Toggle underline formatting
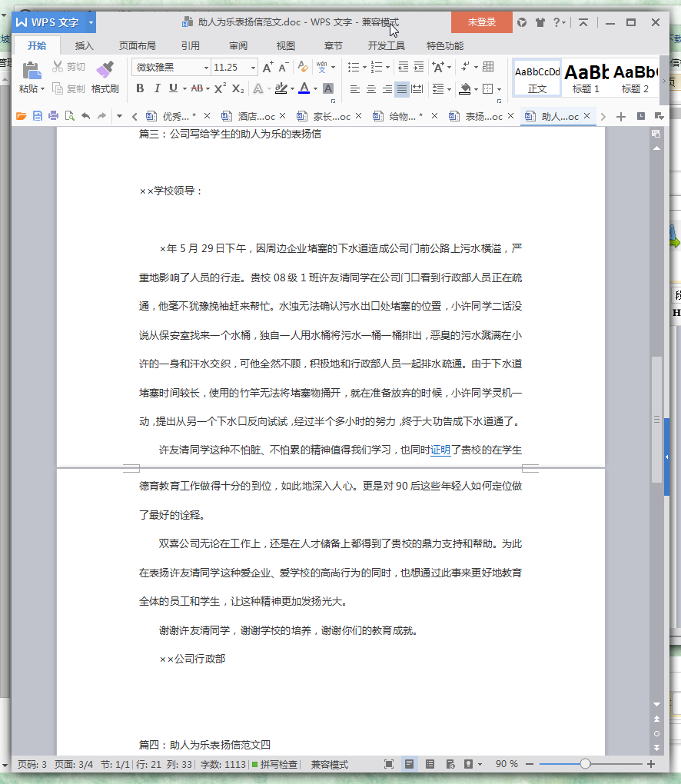 pyautogui.click(x=173, y=88)
